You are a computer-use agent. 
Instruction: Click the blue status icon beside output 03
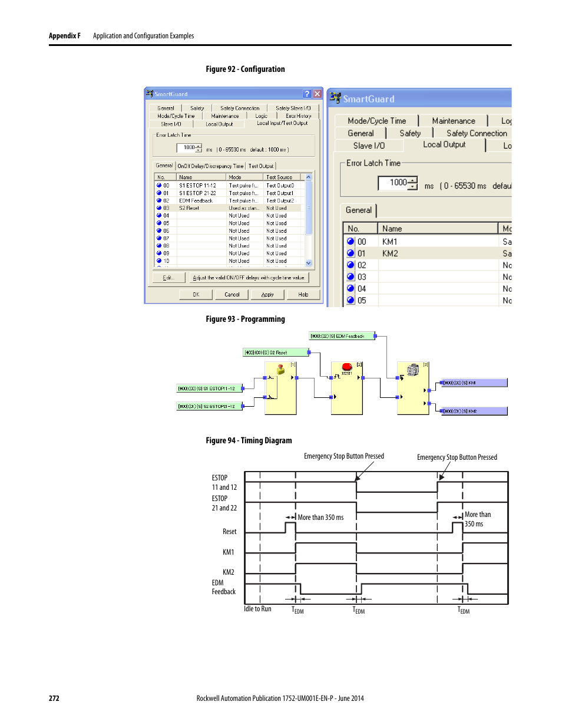tap(351, 276)
